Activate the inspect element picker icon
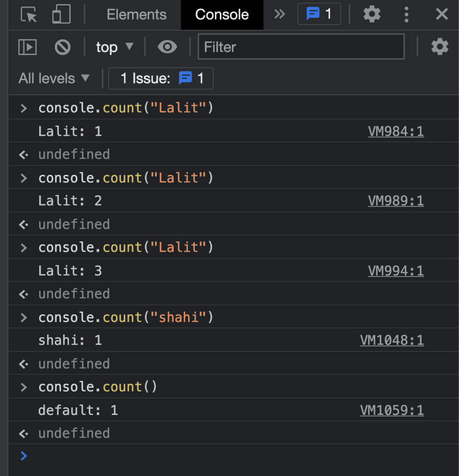The width and height of the screenshot is (459, 476). coord(29,14)
